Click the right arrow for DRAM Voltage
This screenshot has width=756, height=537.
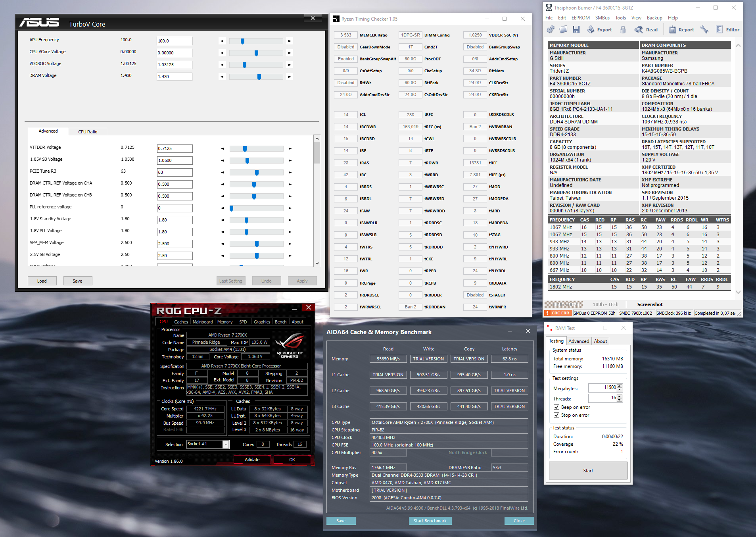(290, 77)
